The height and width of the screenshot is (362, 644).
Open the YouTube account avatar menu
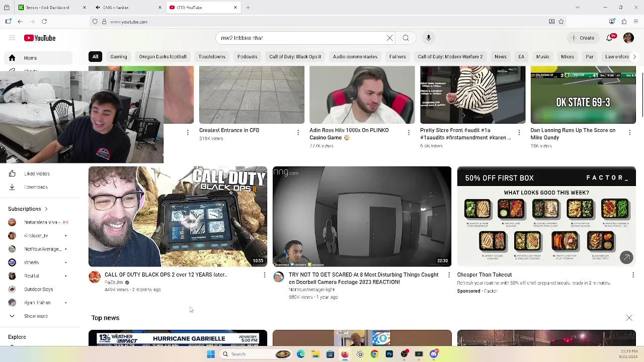click(x=628, y=38)
